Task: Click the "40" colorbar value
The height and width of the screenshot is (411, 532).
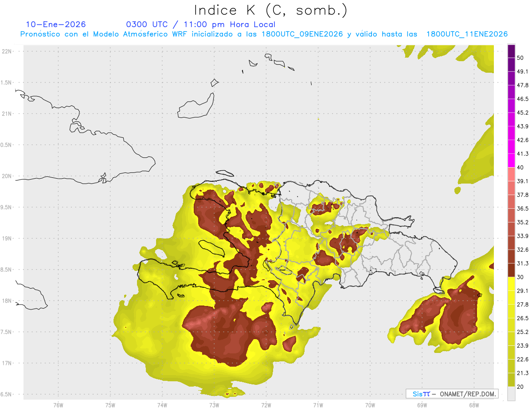Action: [520, 168]
